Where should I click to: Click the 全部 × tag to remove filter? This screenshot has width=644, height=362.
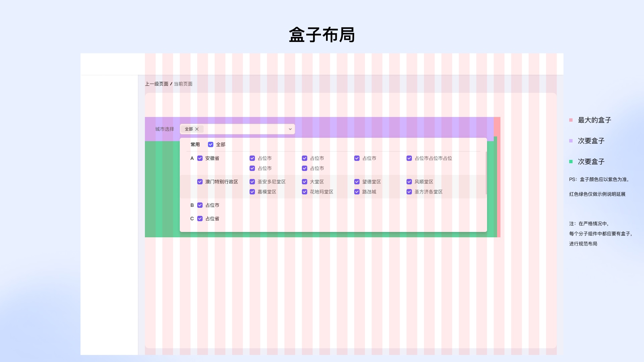point(197,129)
